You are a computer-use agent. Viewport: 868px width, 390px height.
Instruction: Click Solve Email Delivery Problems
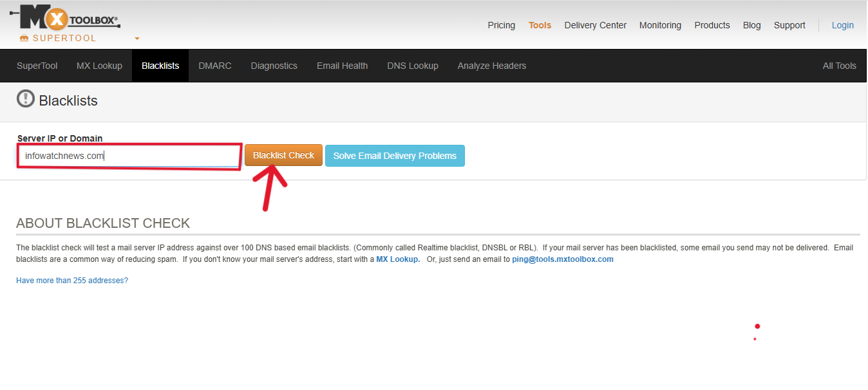[x=395, y=155]
